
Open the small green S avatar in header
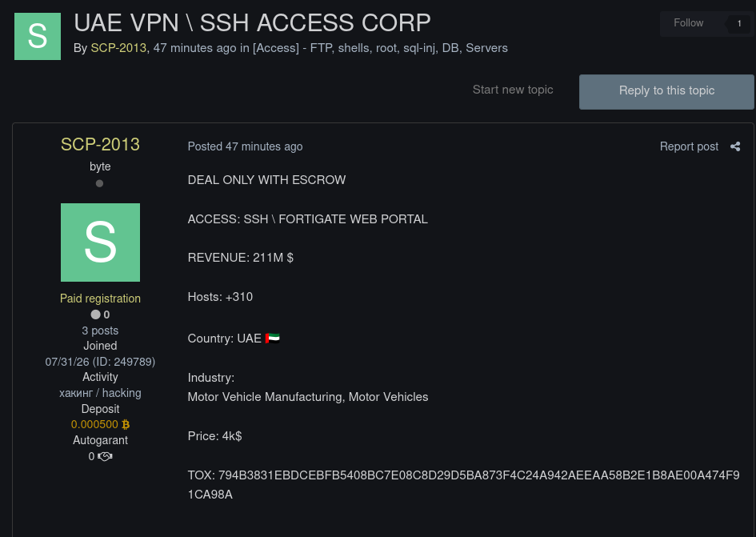click(38, 37)
